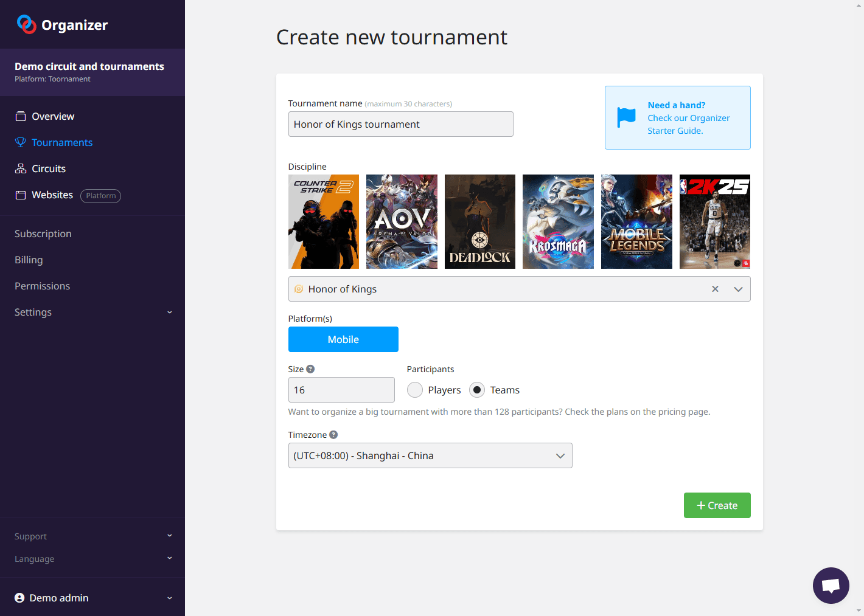Image resolution: width=864 pixels, height=616 pixels.
Task: Click the Organizer brand title
Action: tap(74, 25)
